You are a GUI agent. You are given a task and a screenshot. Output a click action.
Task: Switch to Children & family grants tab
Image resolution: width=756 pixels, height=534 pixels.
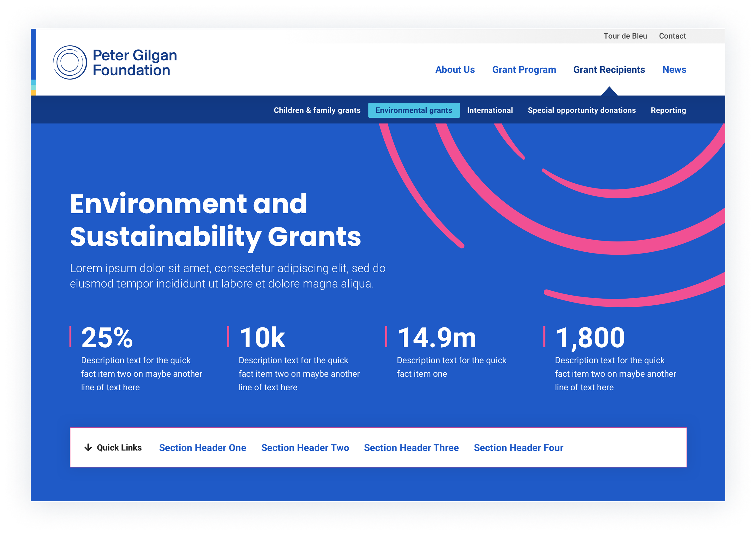(x=317, y=110)
